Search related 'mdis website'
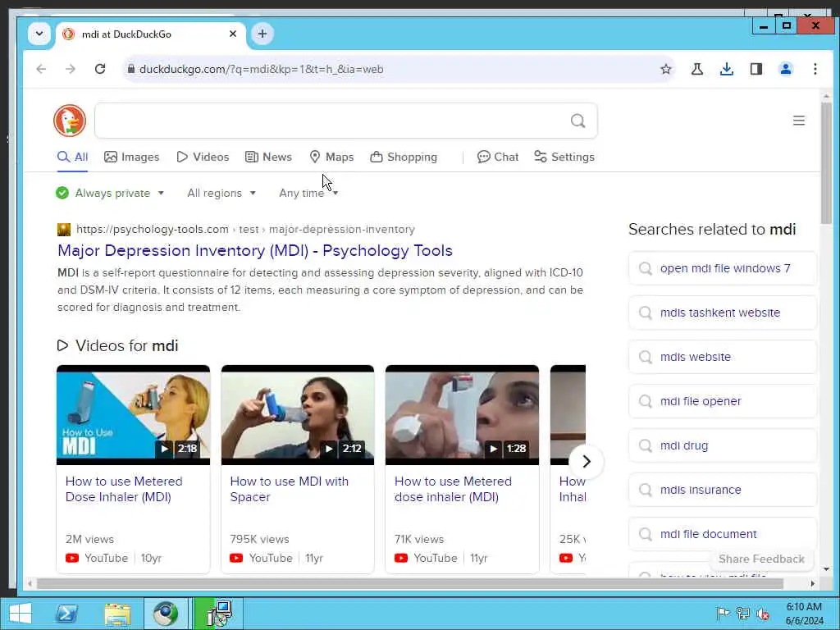This screenshot has height=630, width=840. 723,357
